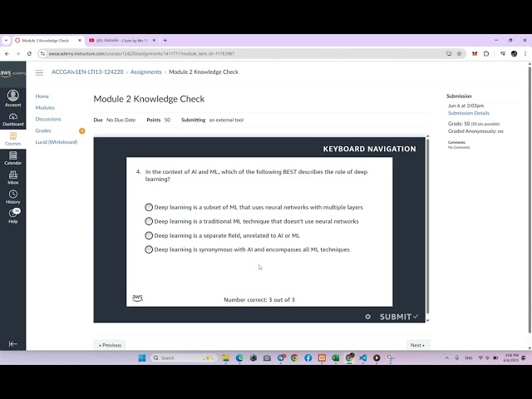
Task: Open Courses in global navigation
Action: point(13,139)
